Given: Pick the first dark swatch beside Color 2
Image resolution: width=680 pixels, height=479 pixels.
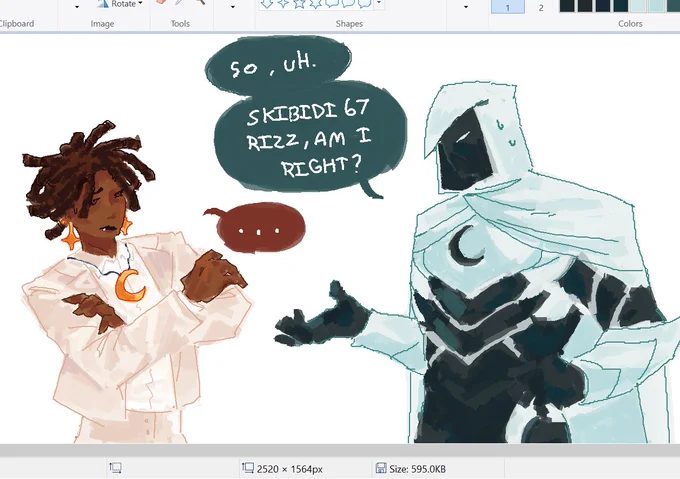Looking at the screenshot, I should coord(567,5).
